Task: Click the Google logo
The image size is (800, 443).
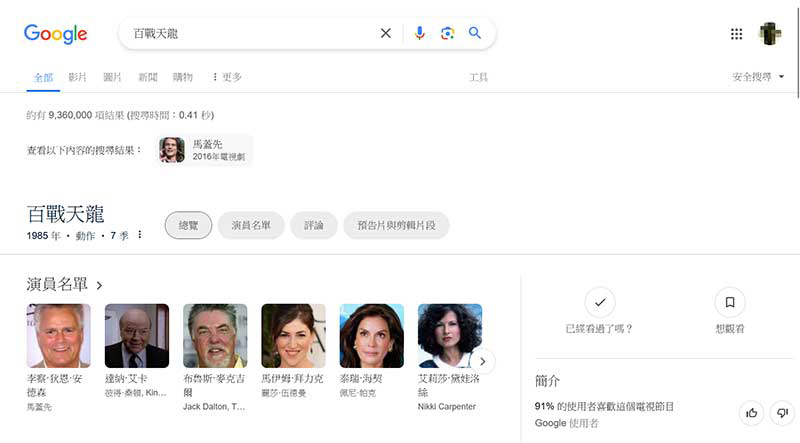Action: tap(56, 34)
